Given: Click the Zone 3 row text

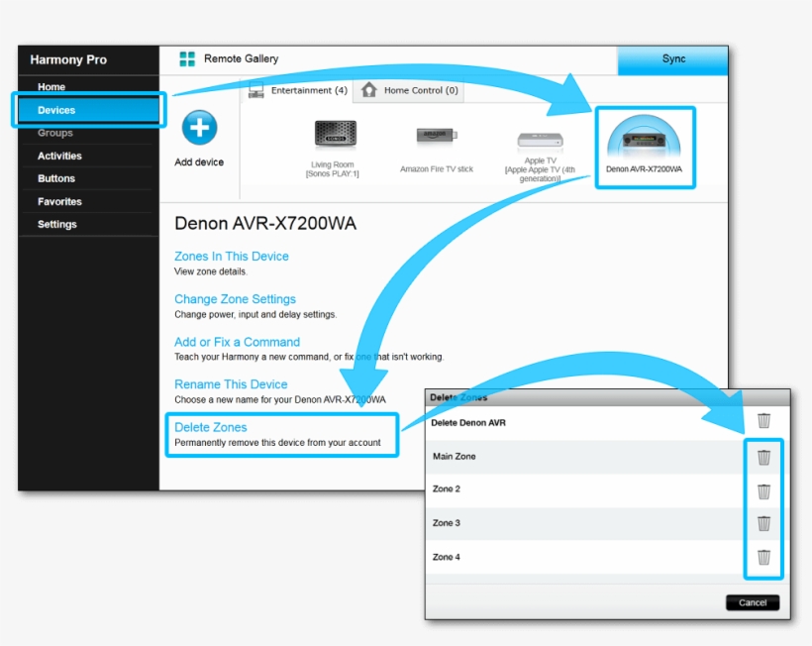Looking at the screenshot, I should pos(447,523).
